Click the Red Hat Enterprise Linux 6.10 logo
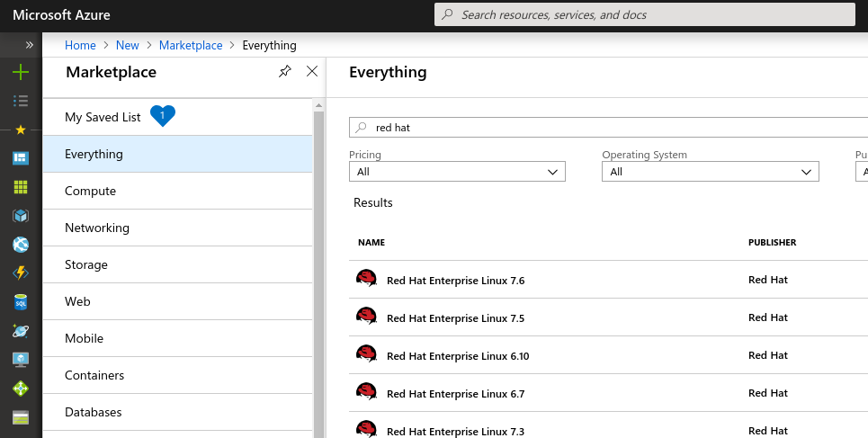Image resolution: width=868 pixels, height=438 pixels. click(366, 354)
